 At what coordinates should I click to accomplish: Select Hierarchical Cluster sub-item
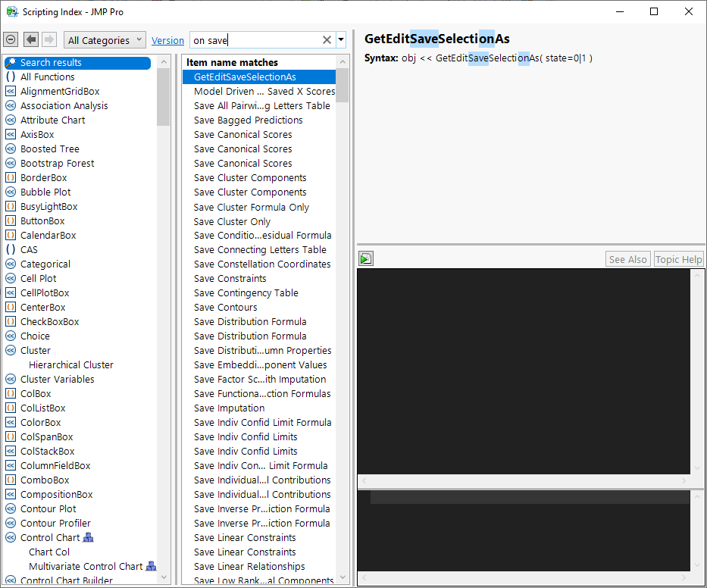point(70,364)
